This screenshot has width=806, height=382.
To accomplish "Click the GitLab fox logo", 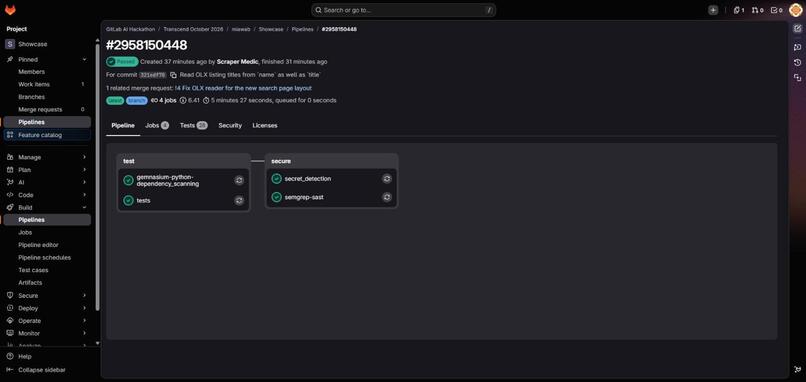I will click(x=10, y=10).
